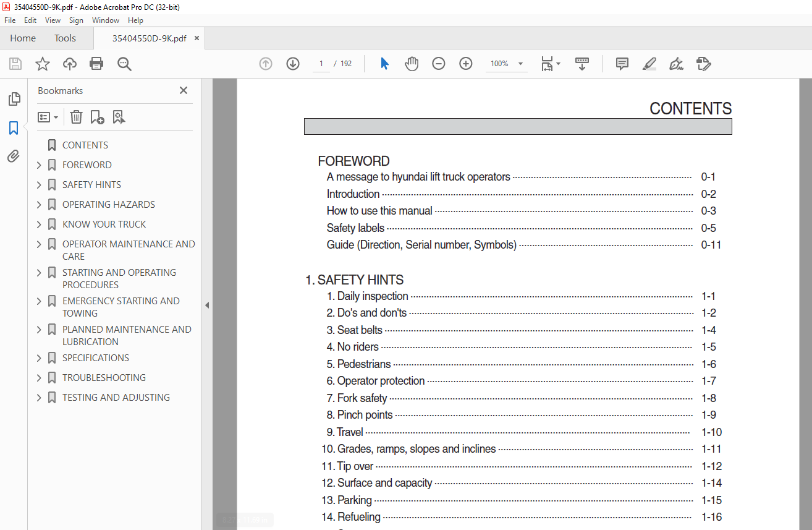Select the 35404550D-9K.pdf document tab
The image size is (812, 530).
pos(149,38)
